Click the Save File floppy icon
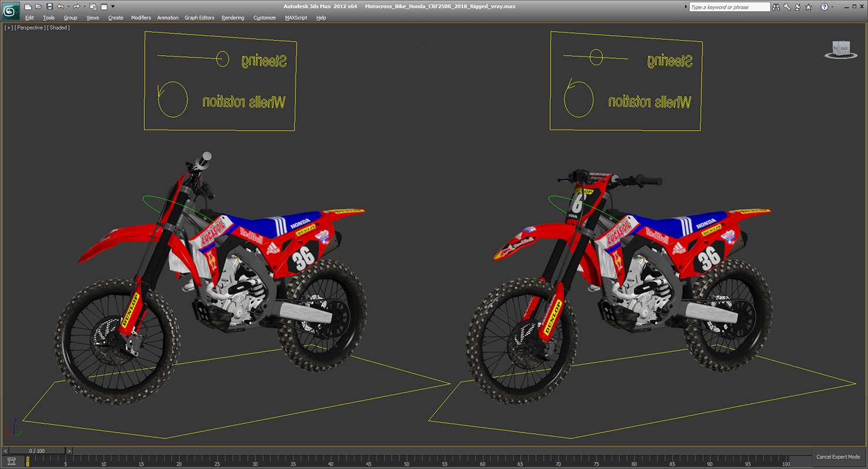The height and width of the screenshot is (469, 868). pos(49,6)
